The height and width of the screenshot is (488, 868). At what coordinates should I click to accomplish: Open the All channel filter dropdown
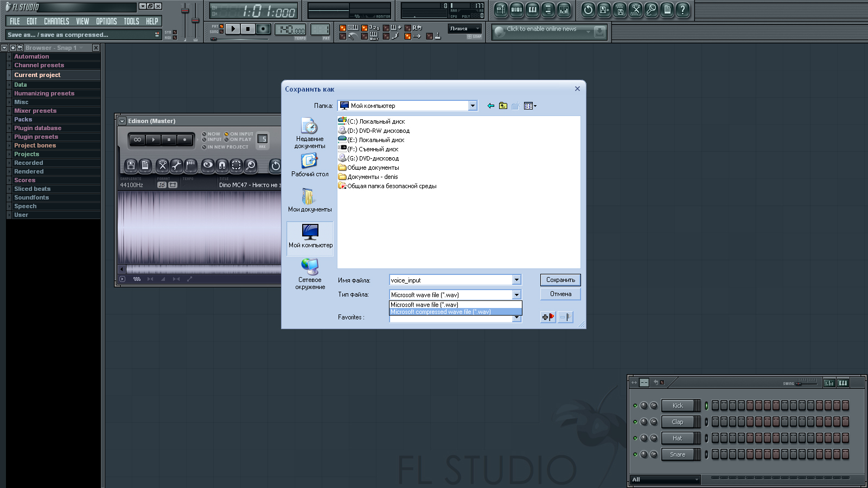click(x=666, y=479)
